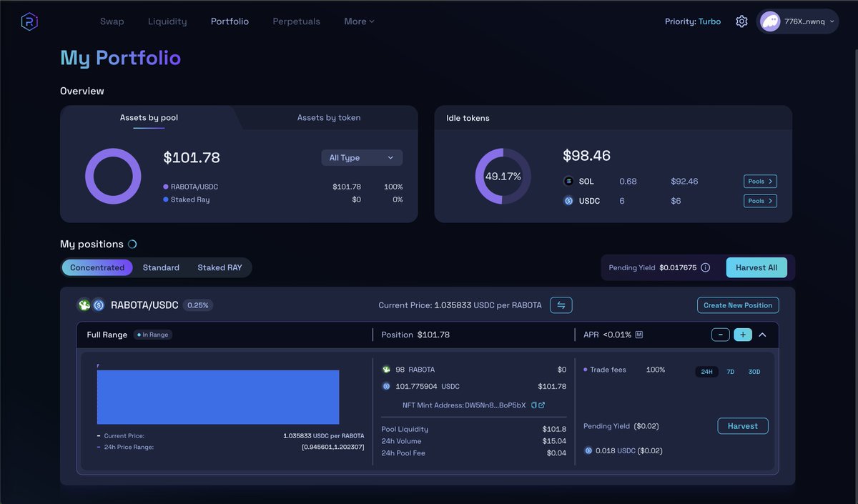858x504 pixels.
Task: Click Priority: Turbo setting
Action: 693,21
